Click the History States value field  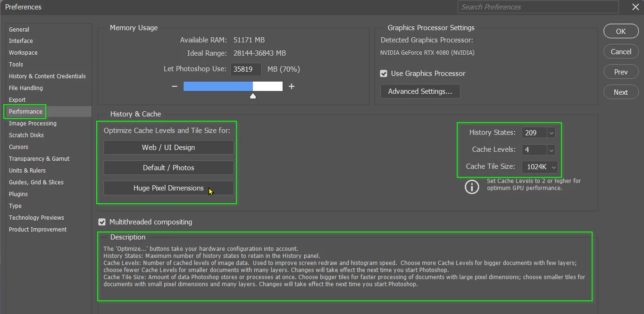(x=535, y=133)
